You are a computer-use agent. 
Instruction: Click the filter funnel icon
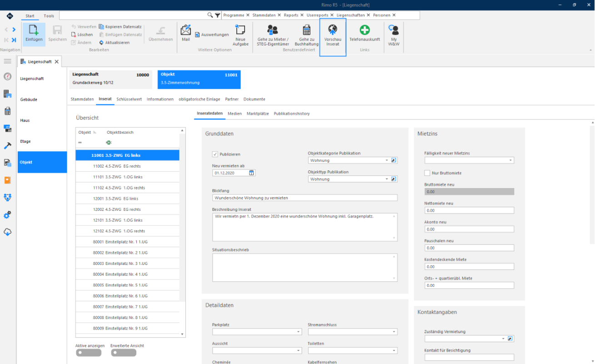[x=218, y=15]
